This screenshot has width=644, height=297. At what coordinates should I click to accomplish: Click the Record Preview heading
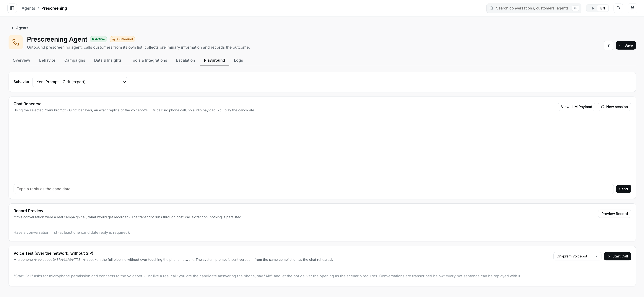click(x=28, y=211)
